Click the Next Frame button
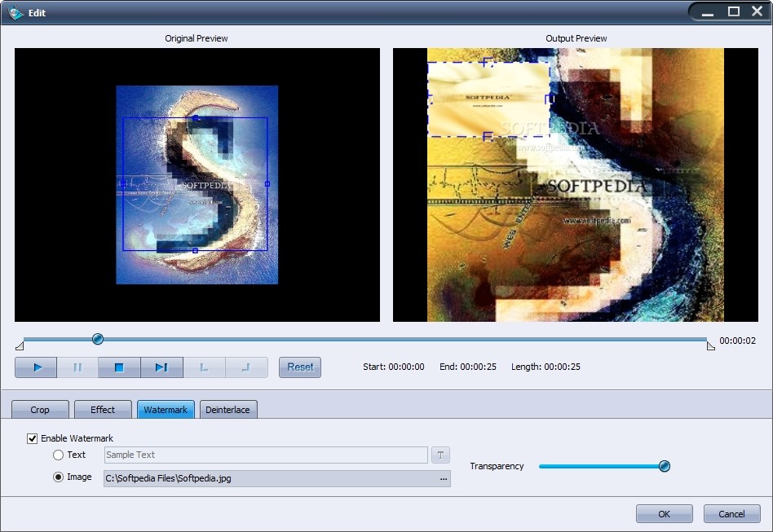Screen dimensions: 773x532 [161, 367]
